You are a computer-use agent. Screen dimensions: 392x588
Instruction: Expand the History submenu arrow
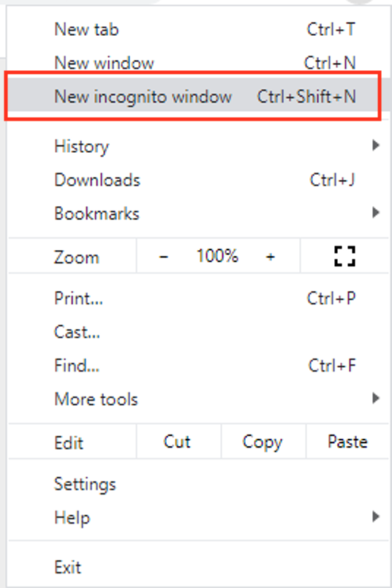tap(375, 145)
